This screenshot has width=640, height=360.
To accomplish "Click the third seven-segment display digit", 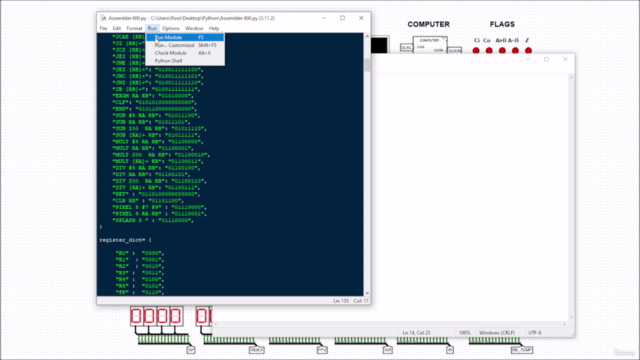I will (162, 316).
